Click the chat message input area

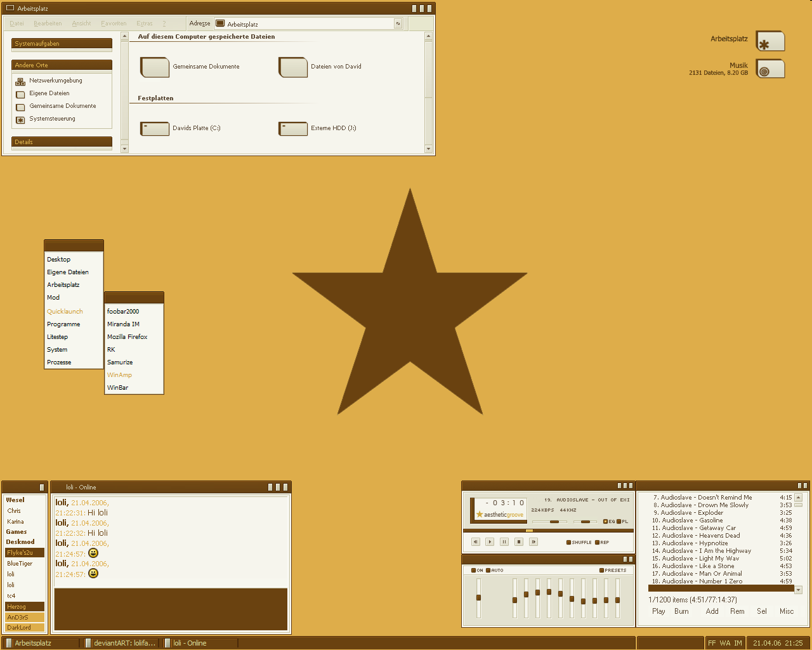tap(171, 609)
